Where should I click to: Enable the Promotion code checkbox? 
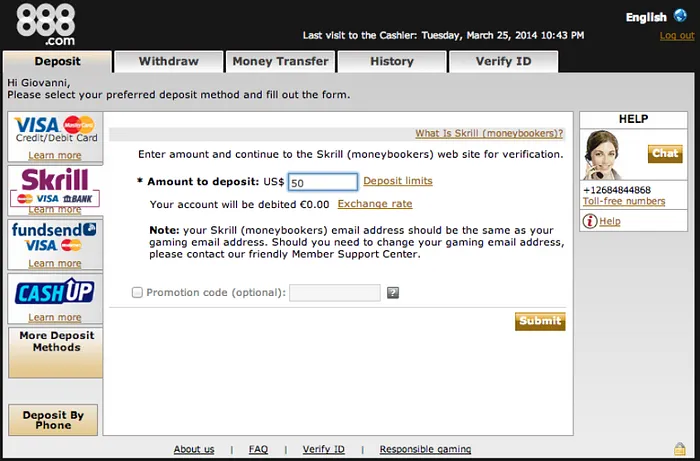click(x=137, y=293)
